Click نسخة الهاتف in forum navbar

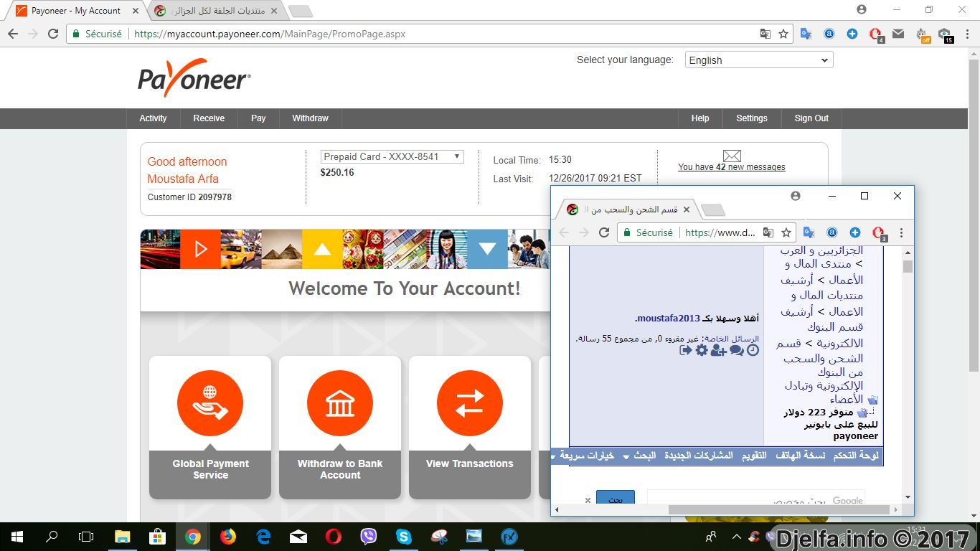coord(800,456)
